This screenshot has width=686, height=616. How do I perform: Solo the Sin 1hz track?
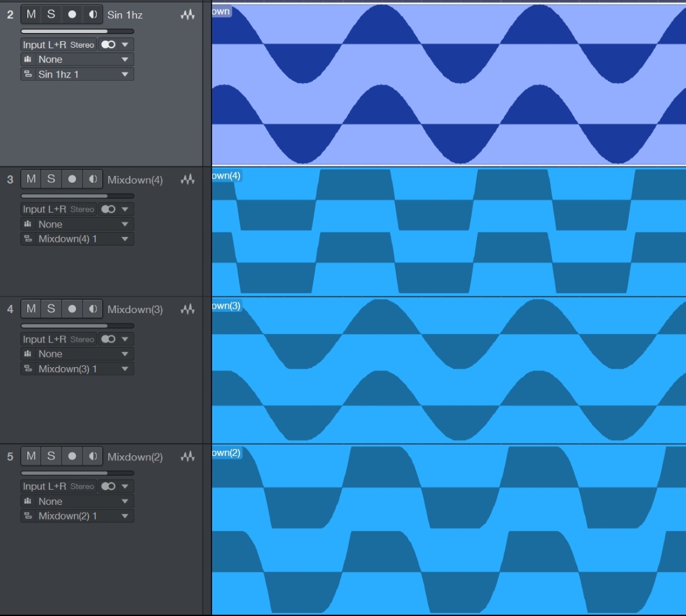[51, 14]
